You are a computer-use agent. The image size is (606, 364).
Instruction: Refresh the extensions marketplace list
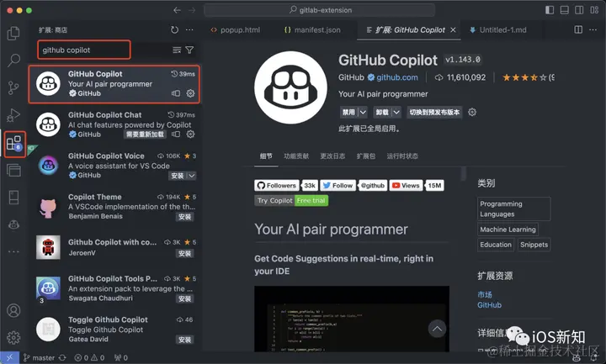point(175,29)
